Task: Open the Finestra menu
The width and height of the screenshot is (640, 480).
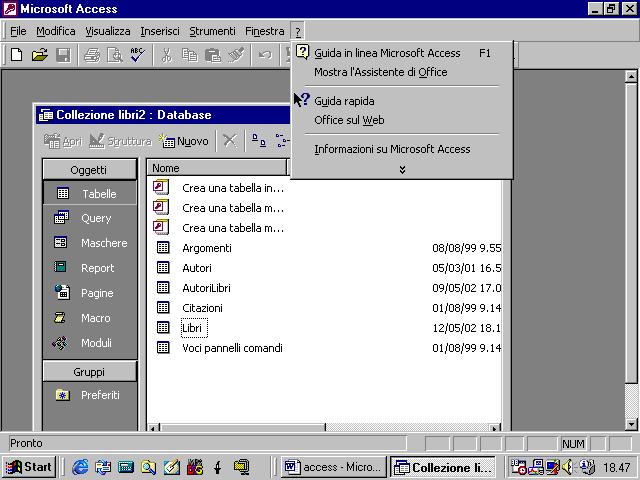Action: 264,31
